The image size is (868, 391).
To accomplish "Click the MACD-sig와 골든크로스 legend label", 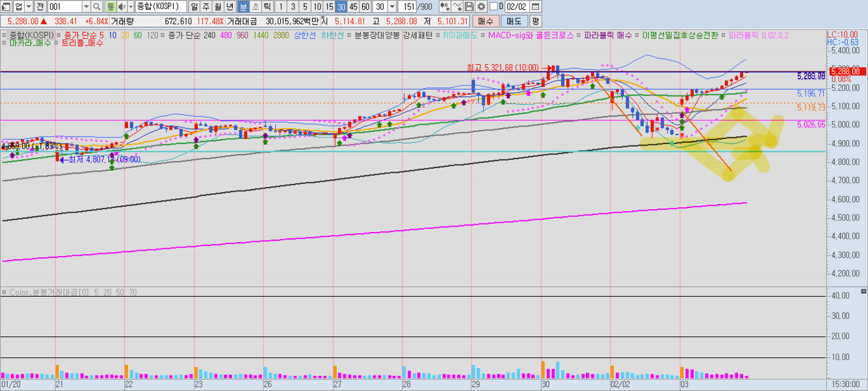I will point(531,35).
